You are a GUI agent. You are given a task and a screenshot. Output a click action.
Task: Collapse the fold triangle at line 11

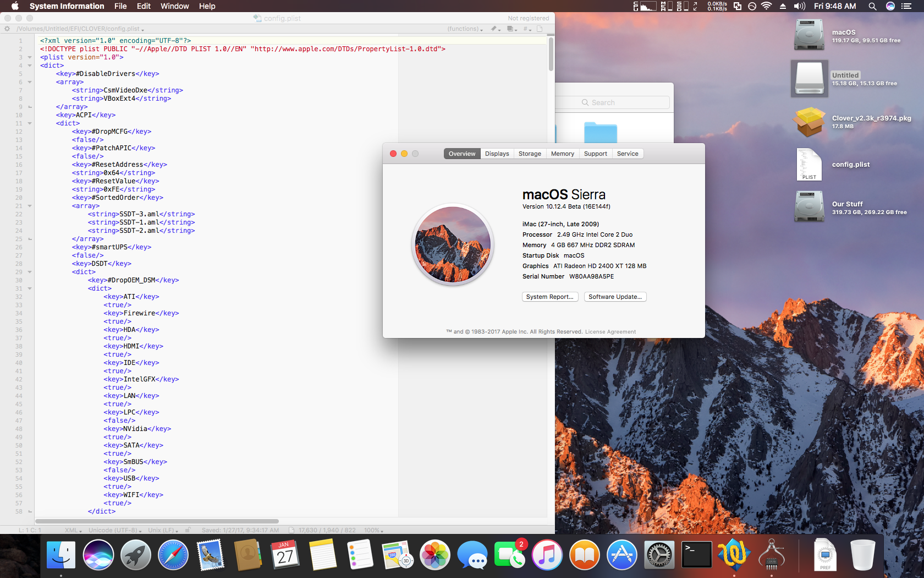30,123
